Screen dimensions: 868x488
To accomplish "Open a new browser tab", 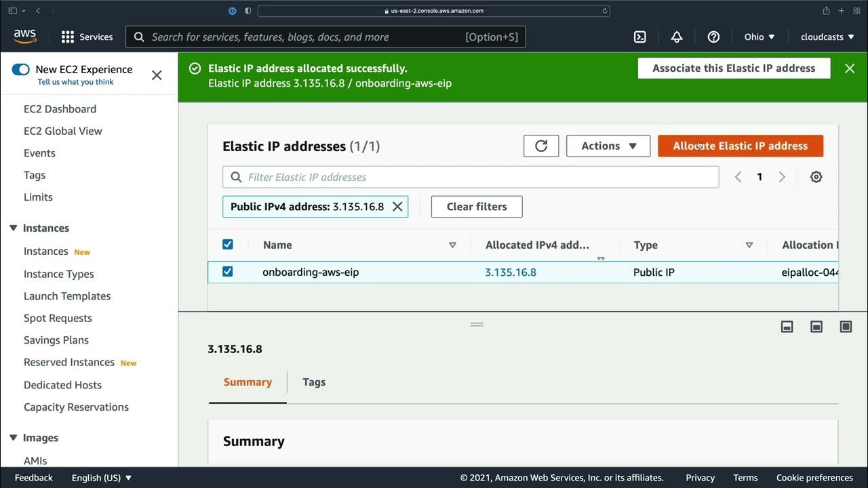I will click(842, 11).
